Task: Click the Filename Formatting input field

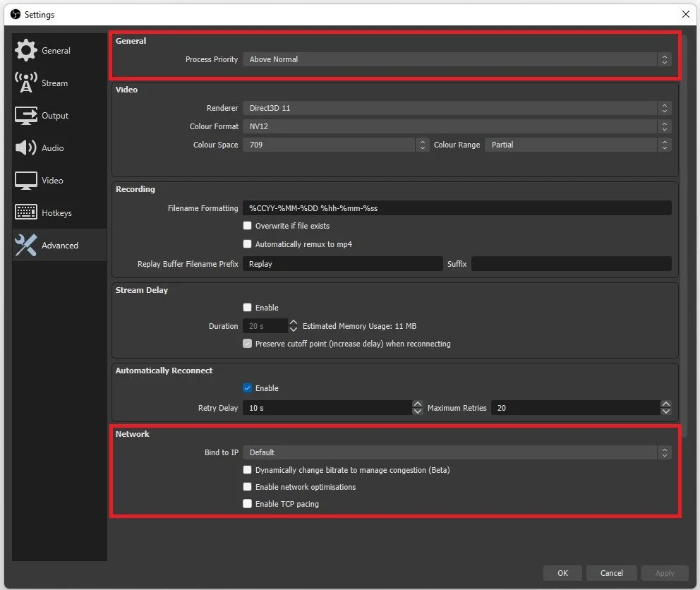Action: pyautogui.click(x=457, y=207)
